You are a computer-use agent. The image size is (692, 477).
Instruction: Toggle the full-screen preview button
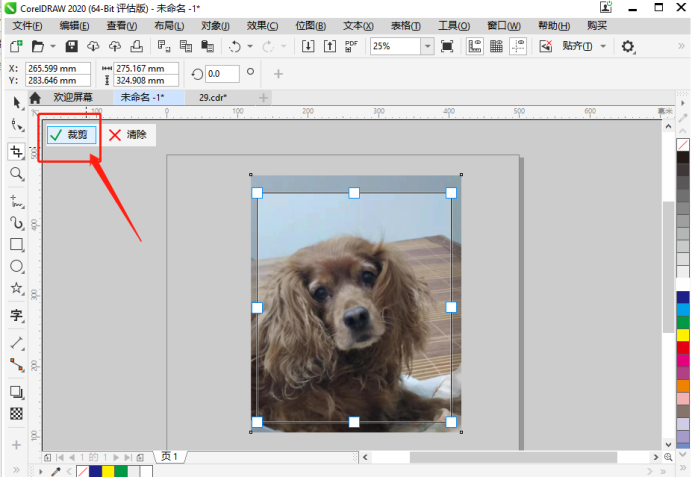(x=447, y=46)
